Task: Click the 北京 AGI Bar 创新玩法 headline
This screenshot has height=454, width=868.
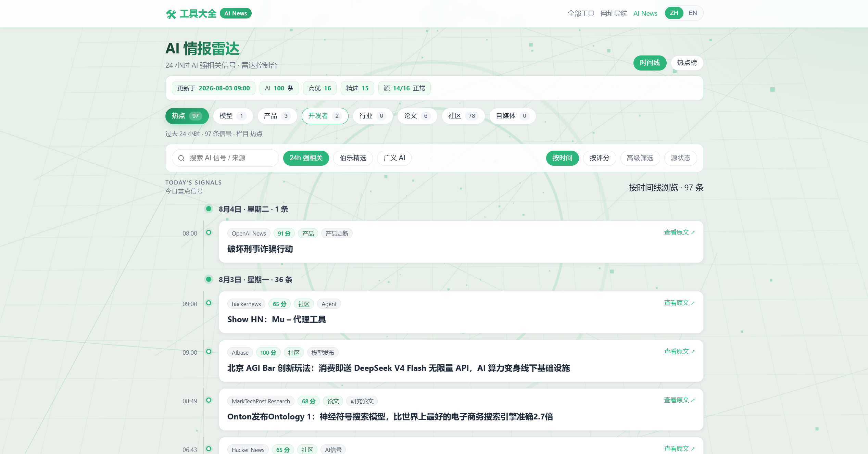Action: 399,368
